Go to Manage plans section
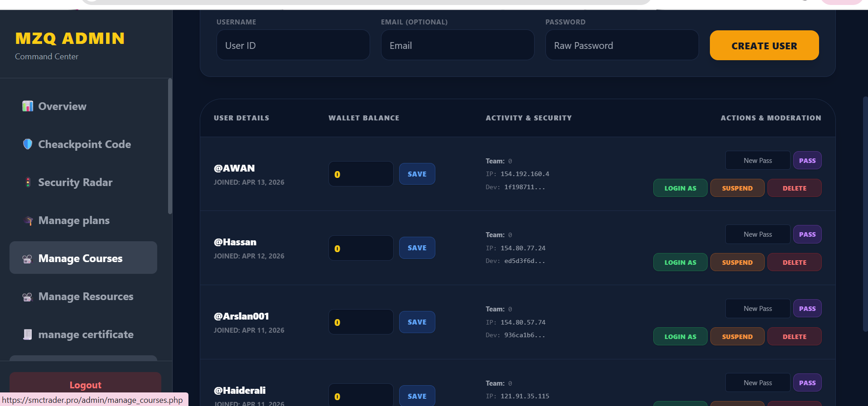The image size is (868, 406). click(74, 220)
